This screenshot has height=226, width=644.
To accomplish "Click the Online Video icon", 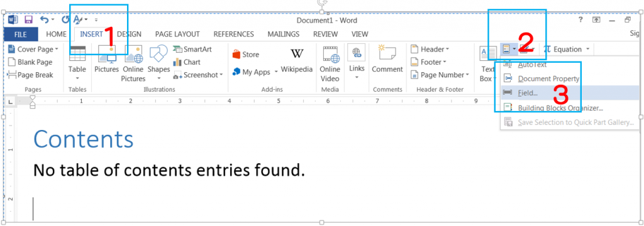I will [331, 54].
